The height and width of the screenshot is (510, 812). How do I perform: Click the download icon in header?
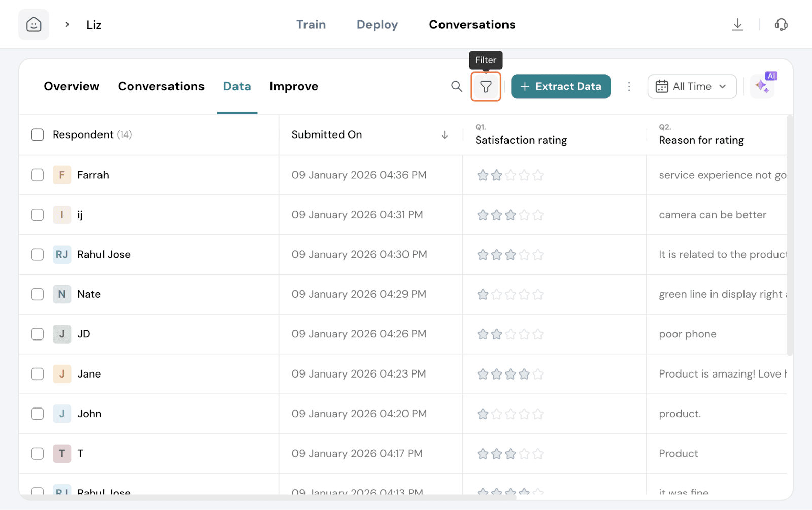[737, 25]
